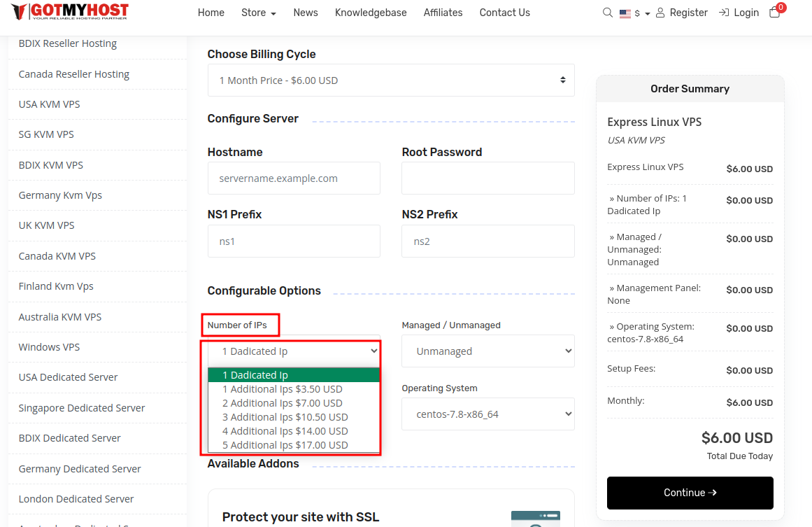The image size is (812, 527).
Task: Choose 5 Additional Ips $17.00 USD option
Action: click(x=285, y=445)
